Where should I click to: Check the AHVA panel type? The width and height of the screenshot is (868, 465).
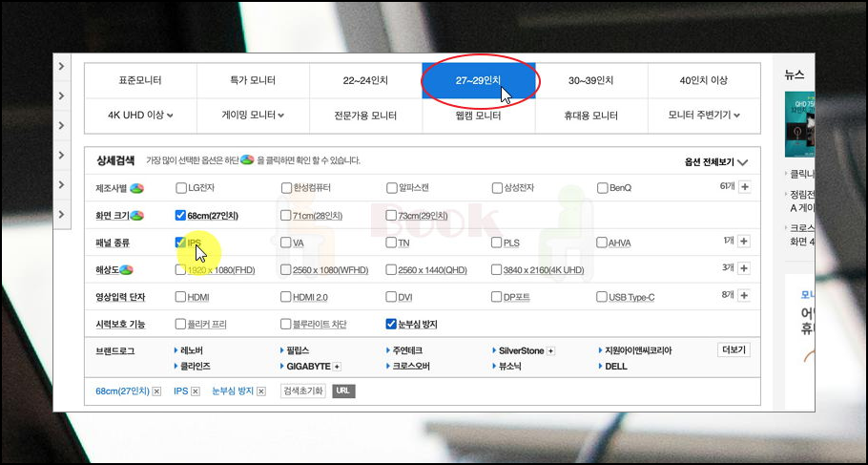point(601,243)
